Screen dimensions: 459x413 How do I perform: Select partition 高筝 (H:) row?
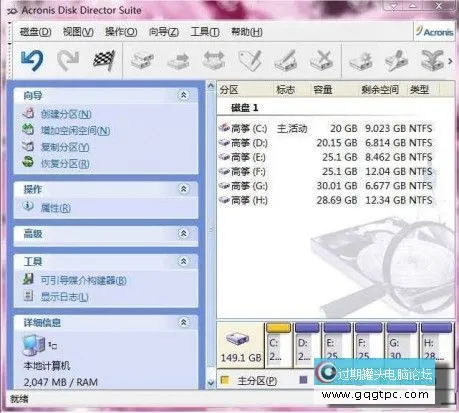pyautogui.click(x=327, y=200)
